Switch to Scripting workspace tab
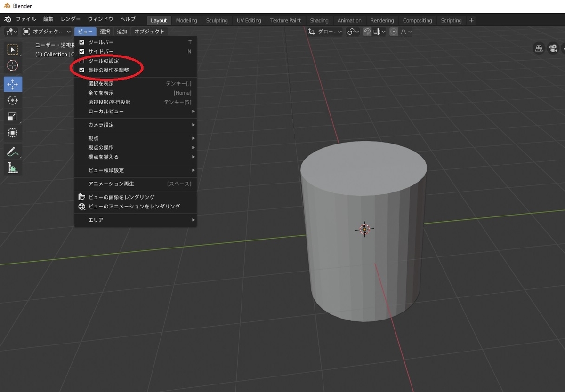This screenshot has height=392, width=565. click(451, 20)
